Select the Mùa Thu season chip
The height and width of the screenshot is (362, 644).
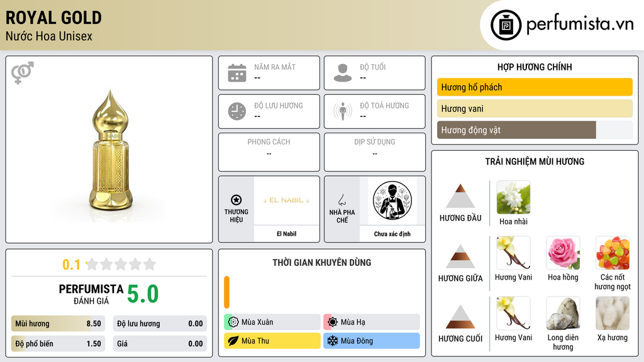(272, 341)
